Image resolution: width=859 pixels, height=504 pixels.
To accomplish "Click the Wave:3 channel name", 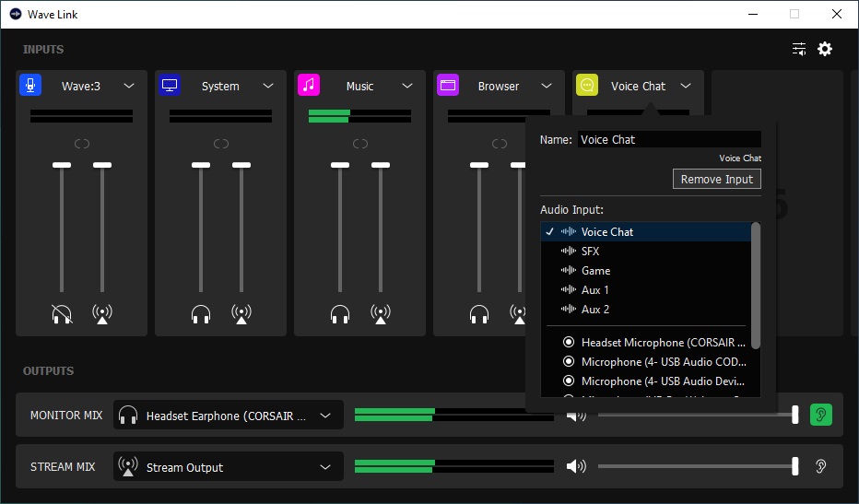I will click(81, 86).
